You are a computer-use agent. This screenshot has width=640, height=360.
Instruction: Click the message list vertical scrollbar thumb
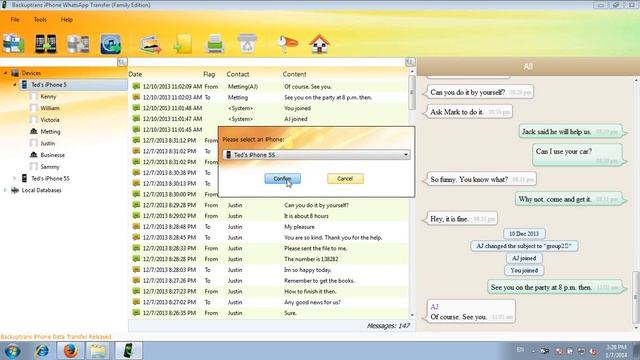pyautogui.click(x=412, y=93)
